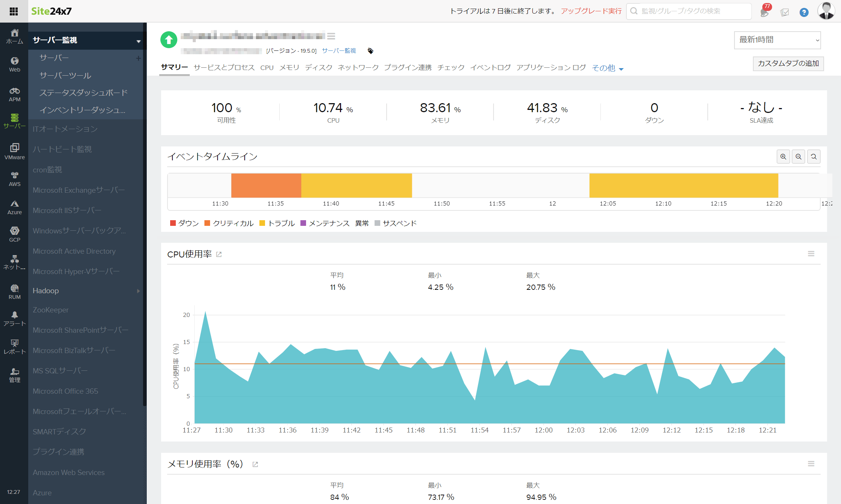Viewport: 841px width, 504px height.
Task: Open the help question mark icon
Action: [x=804, y=12]
